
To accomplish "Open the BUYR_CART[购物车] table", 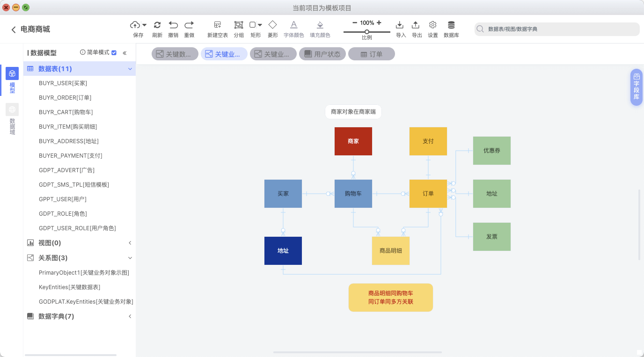I will tap(66, 112).
